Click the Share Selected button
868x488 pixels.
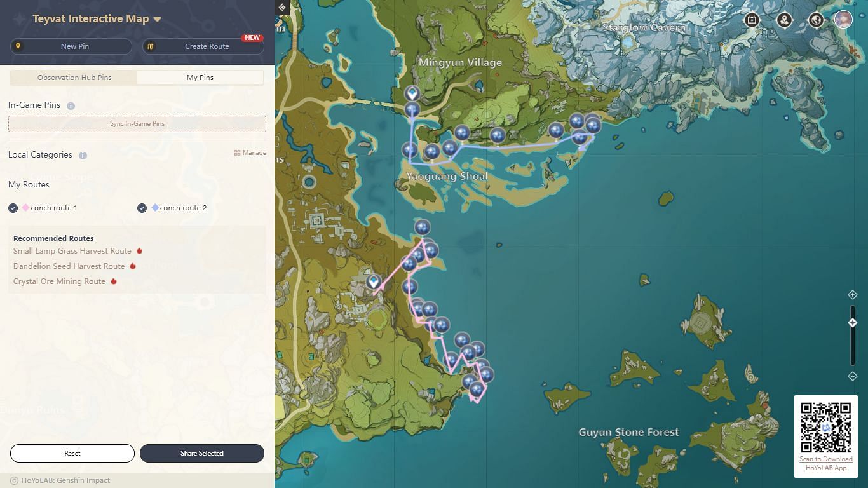coord(202,453)
